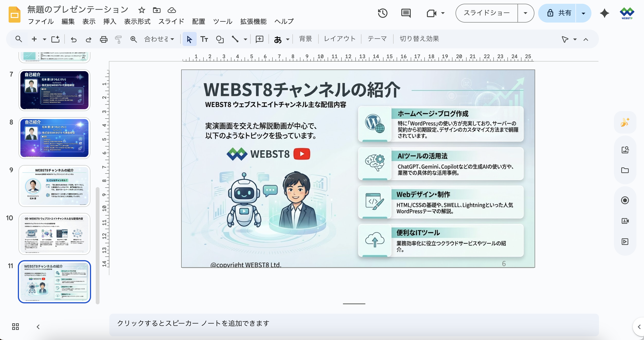The width and height of the screenshot is (644, 340).
Task: Collapse the filmstrip panel arrow
Action: tap(38, 327)
